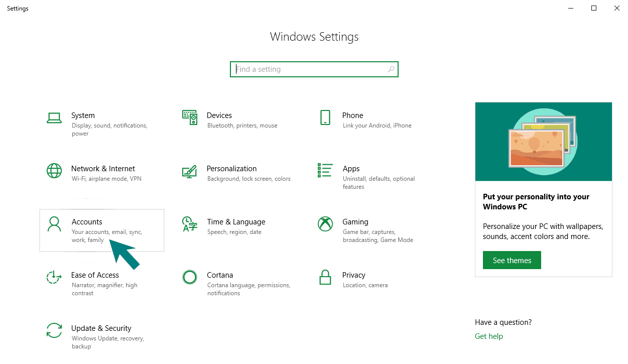Viewport: 628px width, 364px height.
Task: Open the Cortana circle icon
Action: [190, 277]
